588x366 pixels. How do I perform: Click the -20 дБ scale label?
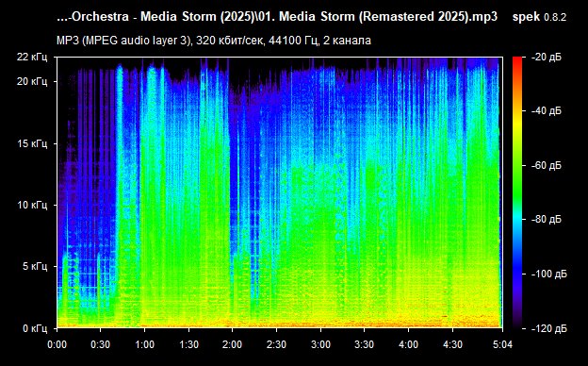tap(547, 57)
